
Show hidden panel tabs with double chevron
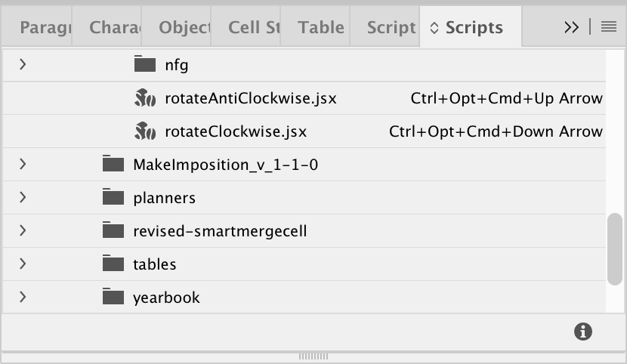point(572,27)
